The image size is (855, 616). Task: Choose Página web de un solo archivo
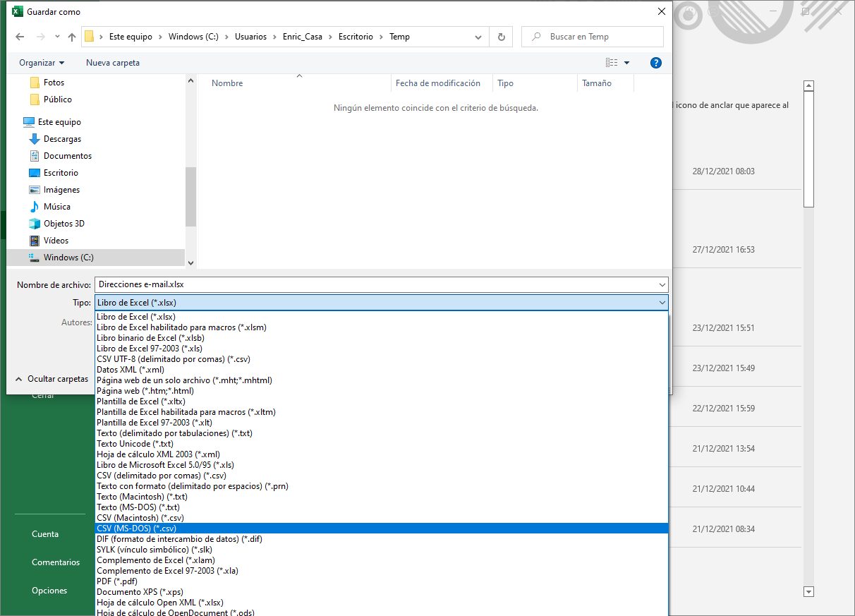(x=382, y=380)
